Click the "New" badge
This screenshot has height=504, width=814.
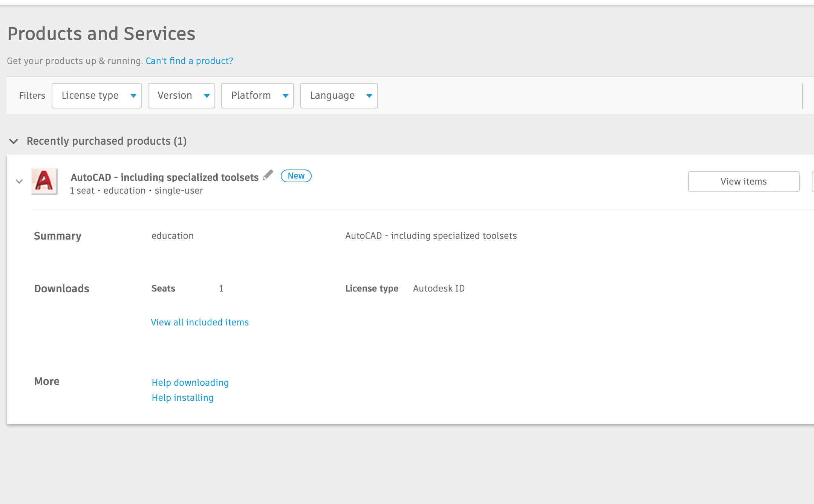pos(296,176)
